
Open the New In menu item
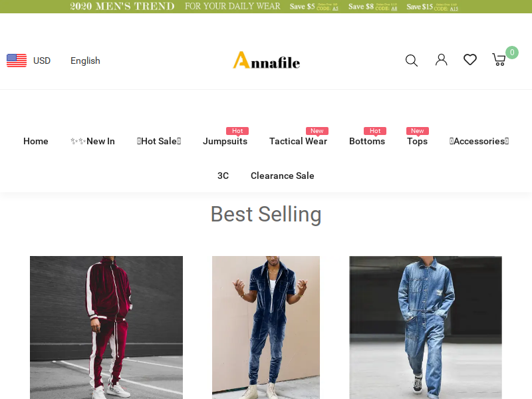tap(92, 141)
